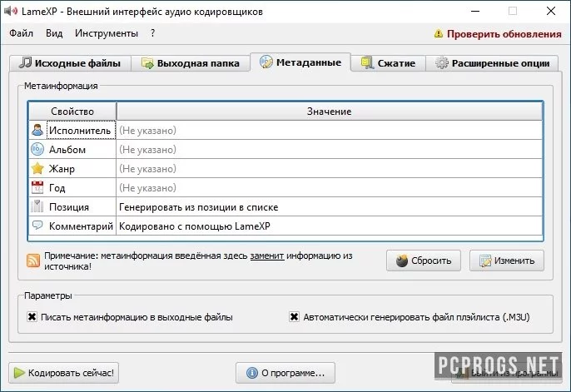Select the Альбом property cell

click(72, 149)
